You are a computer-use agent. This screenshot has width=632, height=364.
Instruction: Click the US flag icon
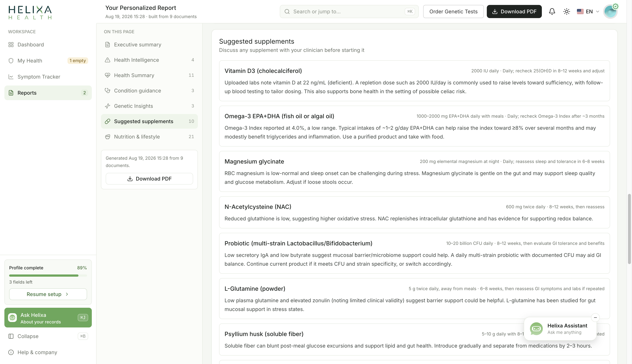tap(580, 12)
